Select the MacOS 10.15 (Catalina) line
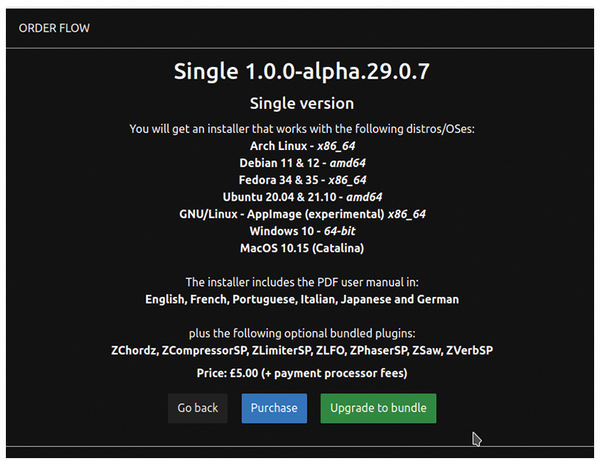 (x=302, y=248)
